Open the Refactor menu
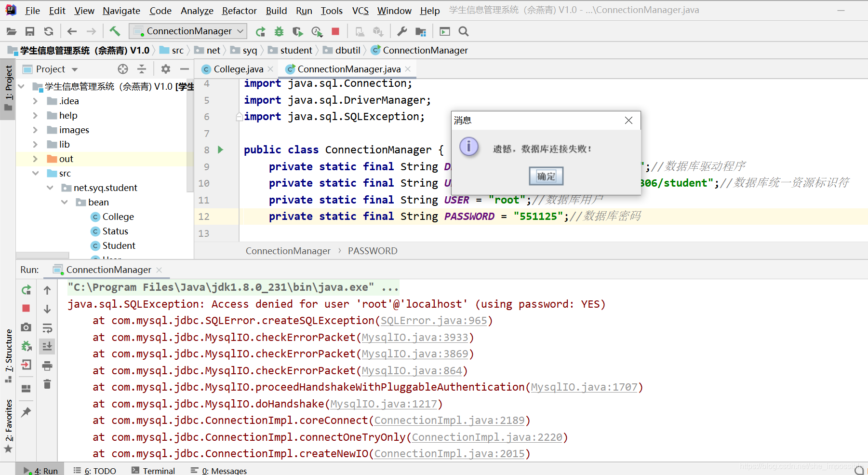This screenshot has height=475, width=868. (x=239, y=11)
